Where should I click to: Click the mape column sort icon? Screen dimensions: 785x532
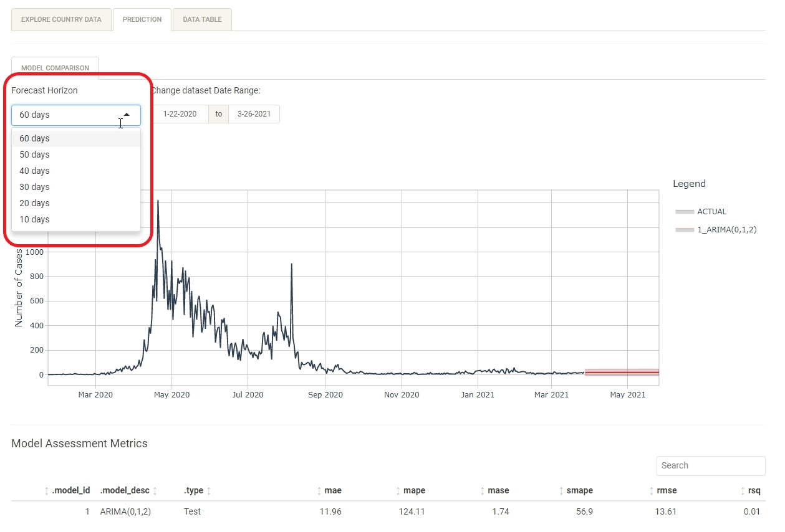[398, 491]
